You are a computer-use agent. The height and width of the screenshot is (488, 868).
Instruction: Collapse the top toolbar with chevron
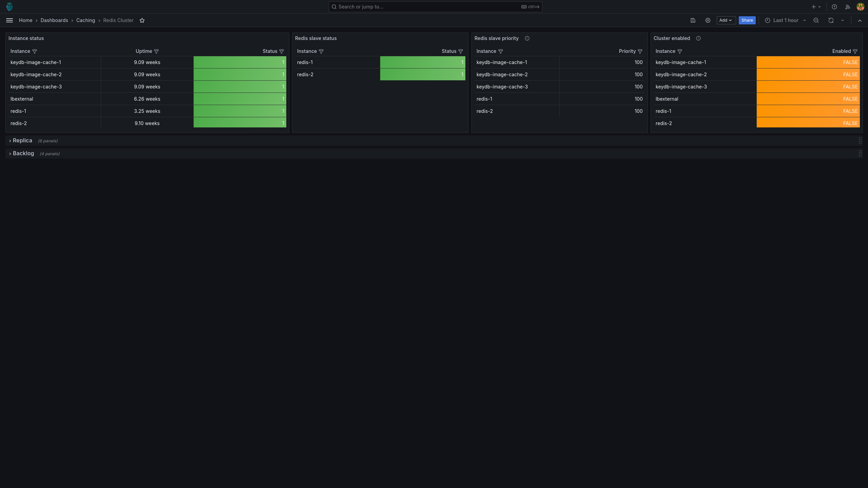point(860,20)
